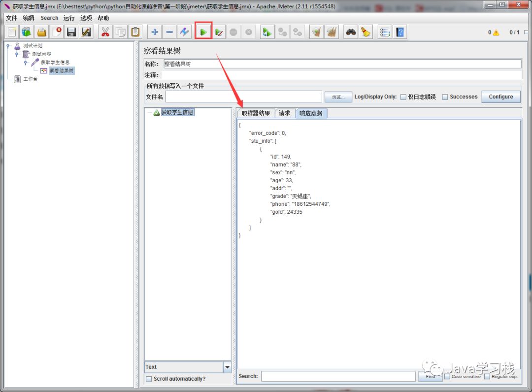Open function helper dialog icon
Image resolution: width=532 pixels, height=392 pixels.
coord(385,32)
